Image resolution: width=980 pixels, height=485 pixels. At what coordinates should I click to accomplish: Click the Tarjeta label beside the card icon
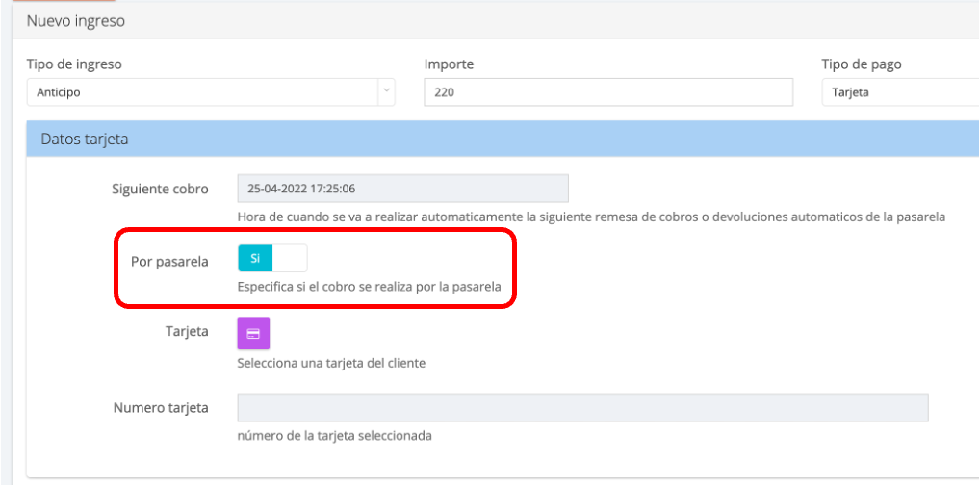[x=187, y=332]
